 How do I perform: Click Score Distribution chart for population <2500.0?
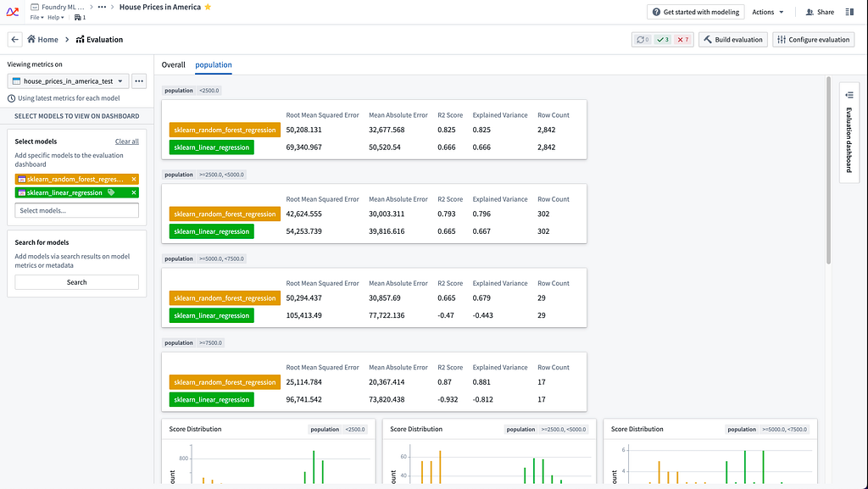(x=268, y=453)
